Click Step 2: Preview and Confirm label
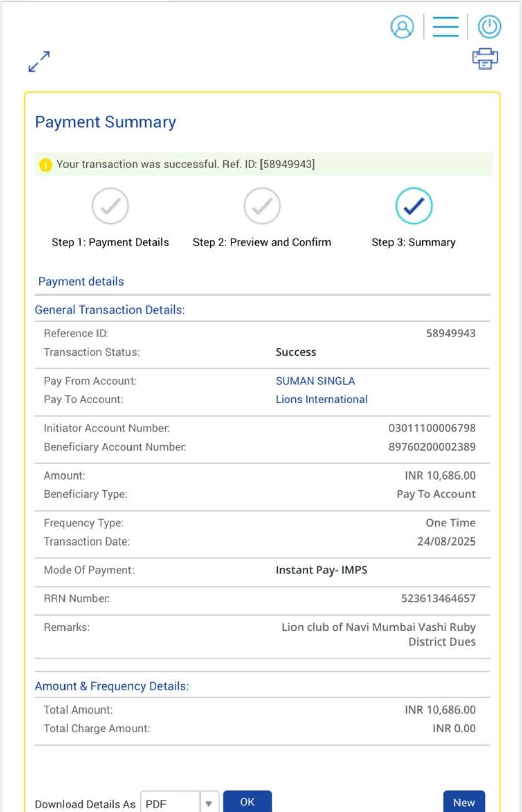Image resolution: width=522 pixels, height=812 pixels. (x=262, y=243)
